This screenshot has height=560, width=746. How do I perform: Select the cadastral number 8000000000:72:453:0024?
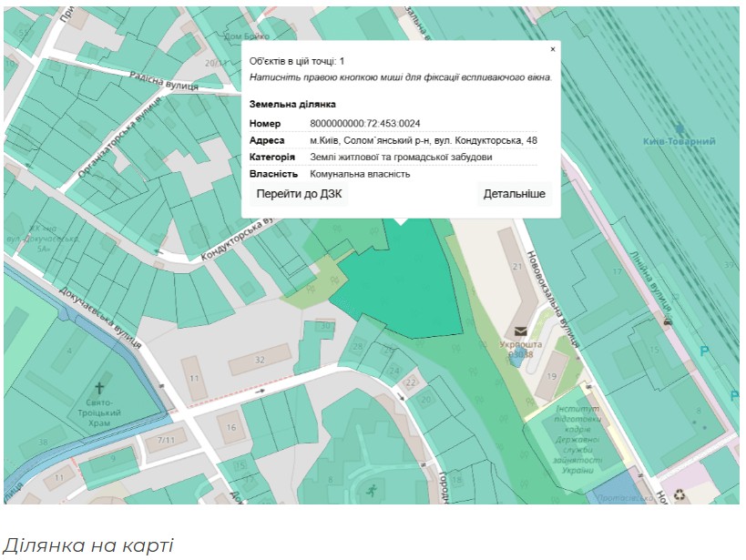click(x=364, y=124)
